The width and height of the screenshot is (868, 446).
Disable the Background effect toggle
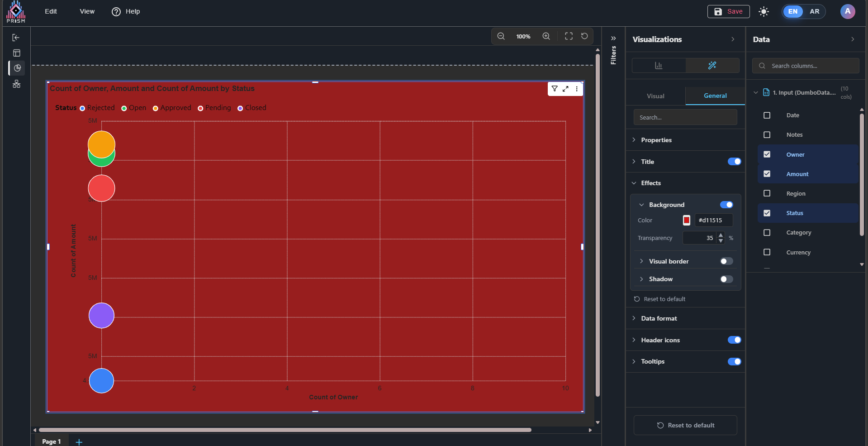[726, 205]
